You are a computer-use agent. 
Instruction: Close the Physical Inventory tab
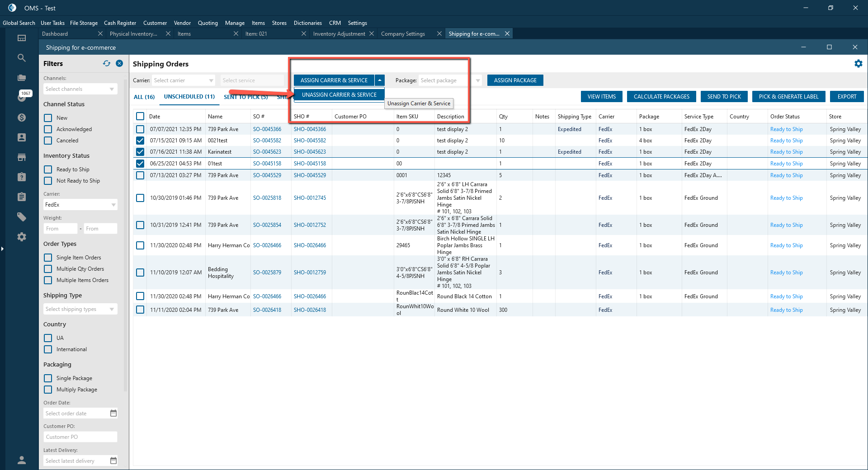(168, 34)
